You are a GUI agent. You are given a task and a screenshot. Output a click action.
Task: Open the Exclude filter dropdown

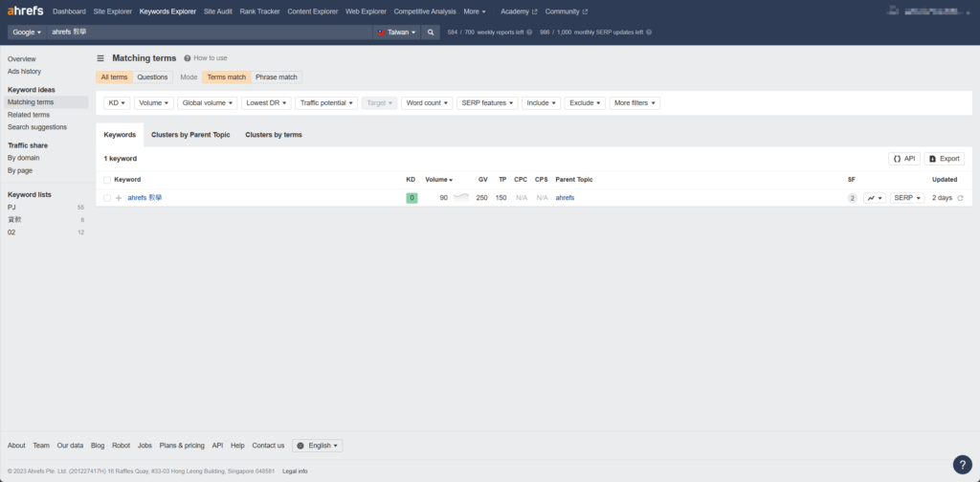585,103
